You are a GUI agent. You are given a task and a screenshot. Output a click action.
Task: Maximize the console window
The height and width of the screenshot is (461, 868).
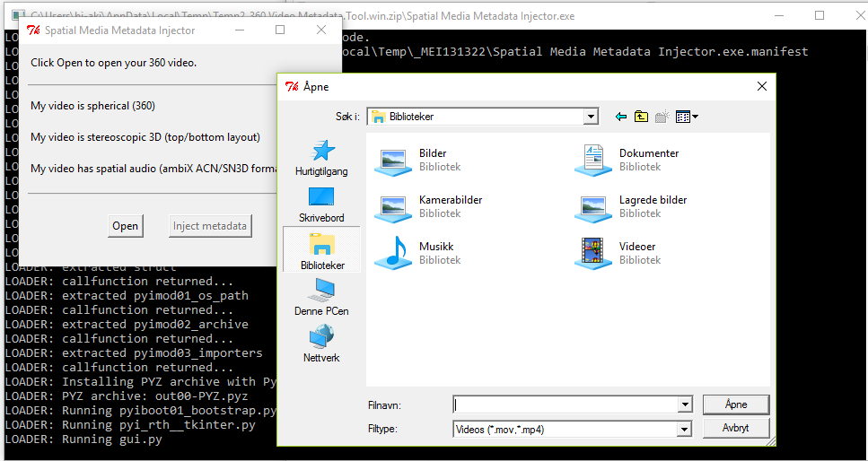pos(820,15)
